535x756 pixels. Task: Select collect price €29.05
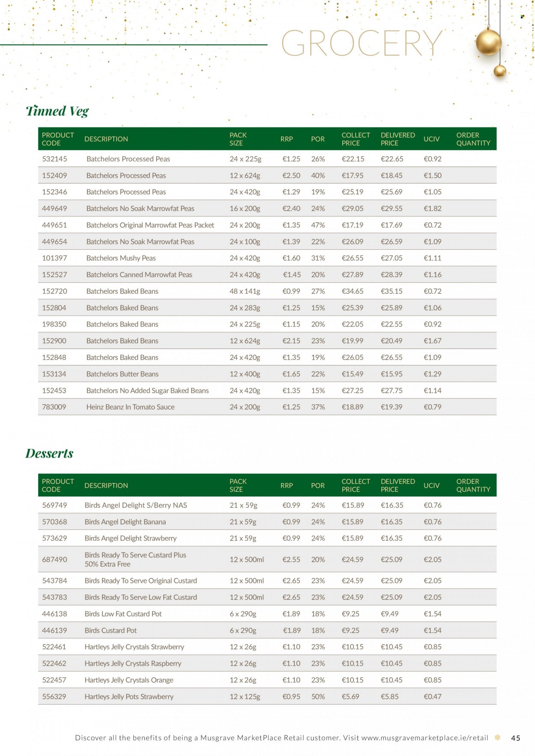pos(353,209)
